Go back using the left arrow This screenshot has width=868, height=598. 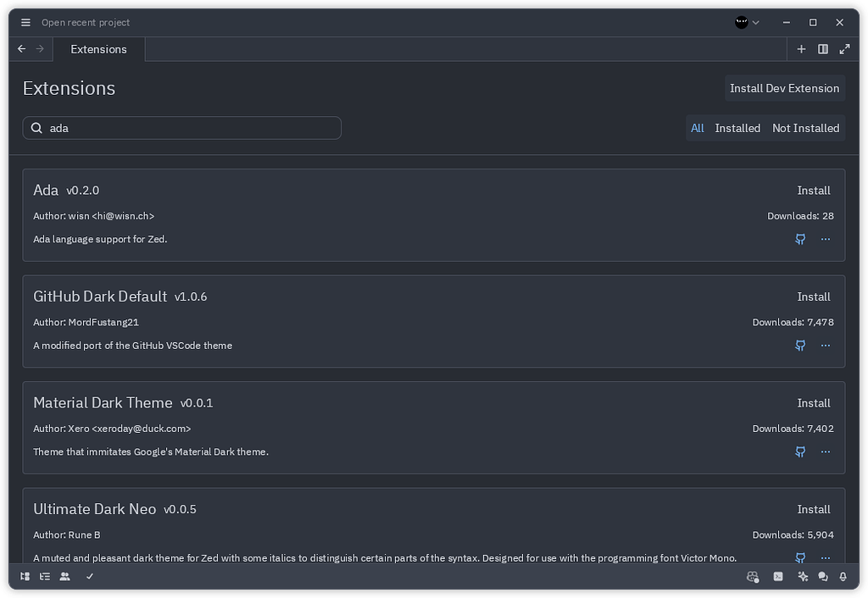pos(21,48)
